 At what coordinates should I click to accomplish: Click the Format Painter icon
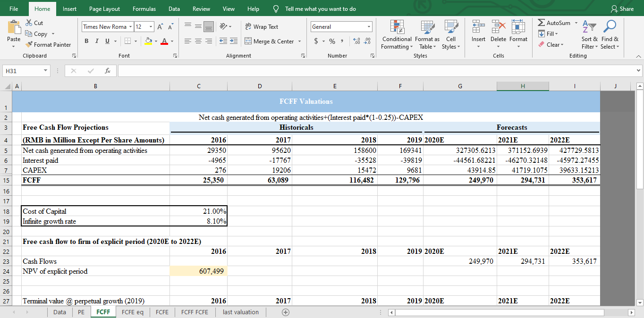pyautogui.click(x=28, y=45)
